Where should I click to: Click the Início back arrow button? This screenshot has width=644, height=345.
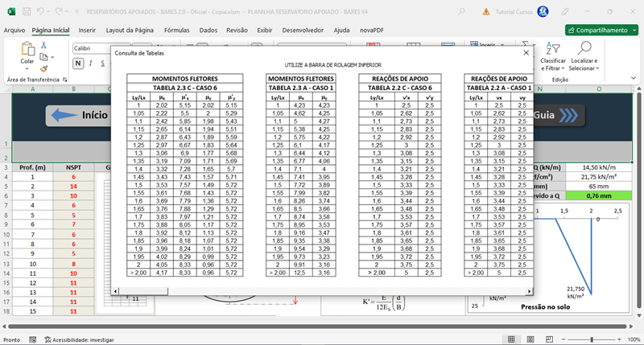[x=78, y=115]
